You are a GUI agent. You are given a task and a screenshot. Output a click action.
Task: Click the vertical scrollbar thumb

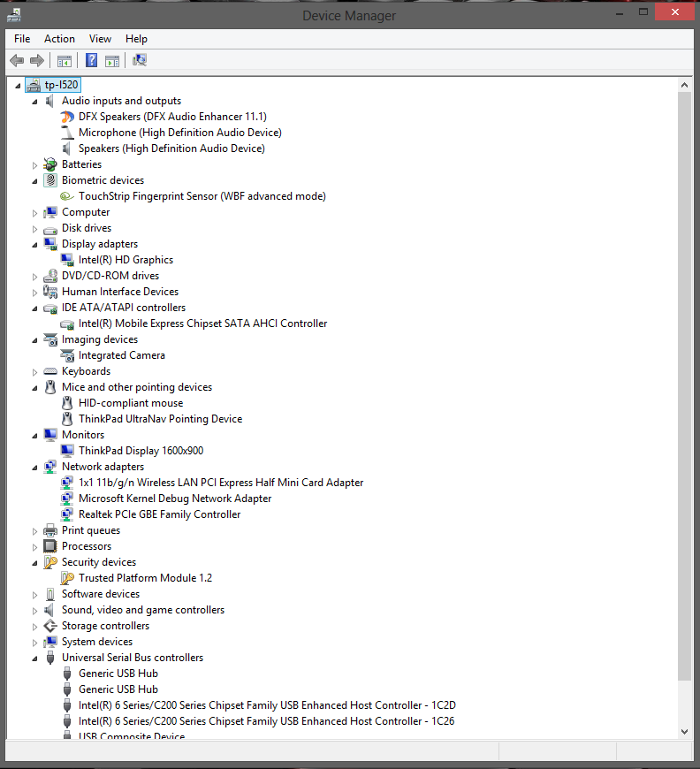click(684, 386)
